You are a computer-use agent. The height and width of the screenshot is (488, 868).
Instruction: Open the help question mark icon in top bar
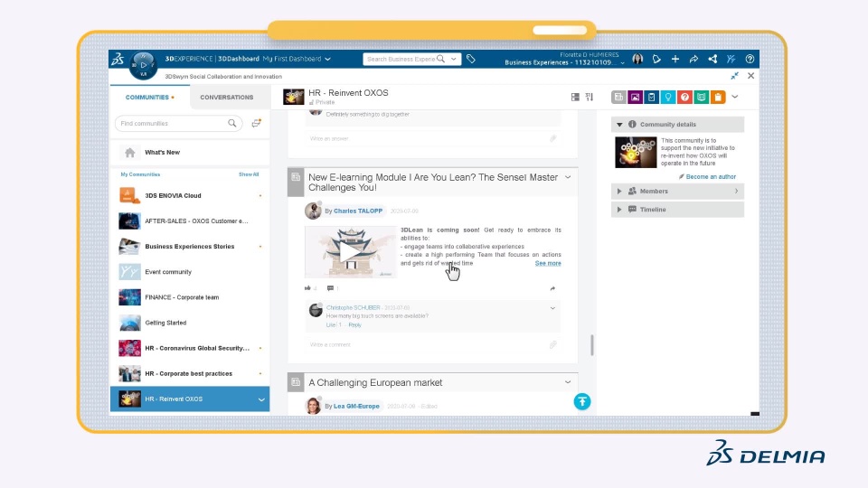750,59
